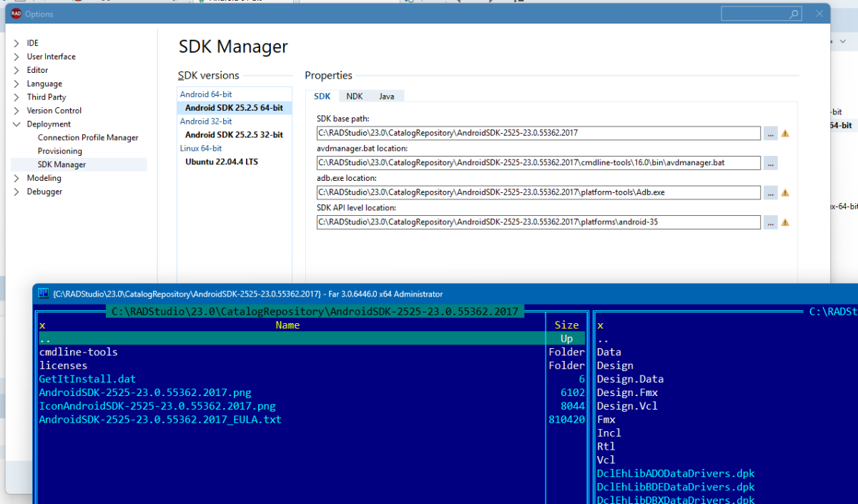This screenshot has height=504, width=858.
Task: Select Fmx folder in Far right panel
Action: coord(606,420)
